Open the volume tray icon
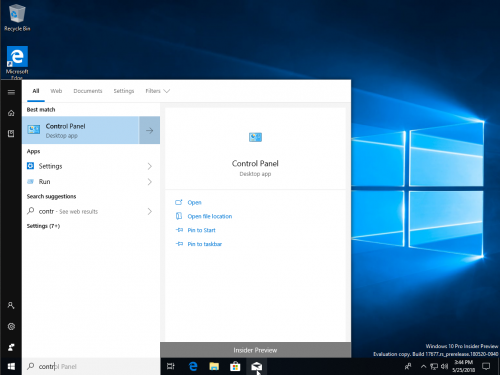500x375 pixels. click(x=444, y=367)
